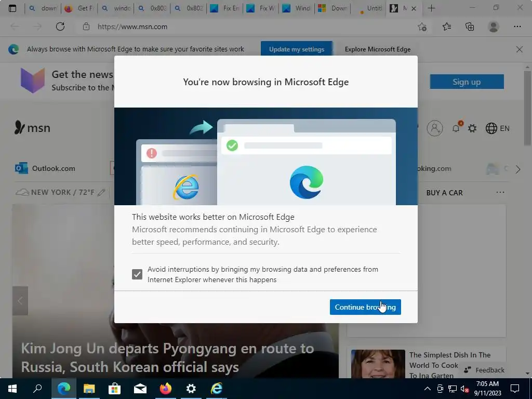Add this page to favorites
The height and width of the screenshot is (399, 532).
(x=422, y=26)
